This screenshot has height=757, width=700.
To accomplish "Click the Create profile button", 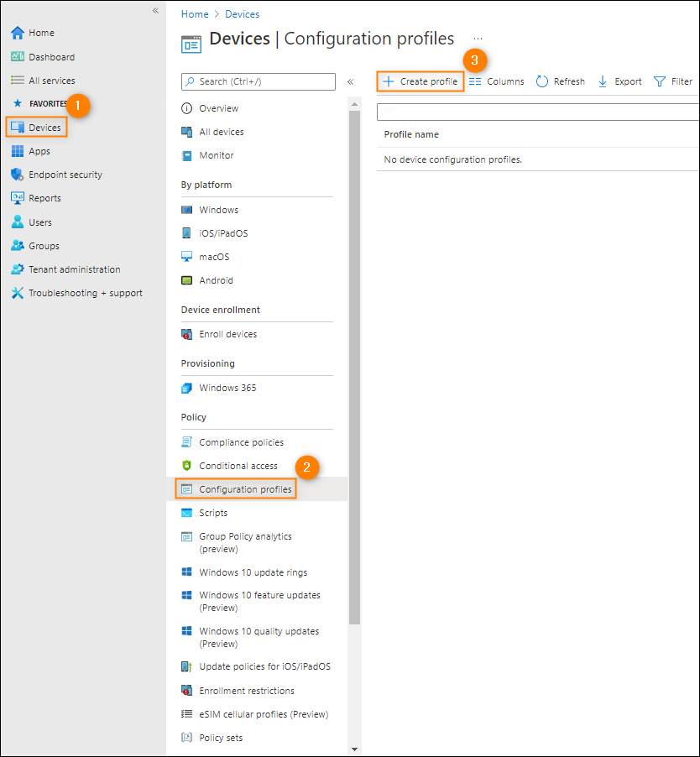I will pyautogui.click(x=421, y=81).
